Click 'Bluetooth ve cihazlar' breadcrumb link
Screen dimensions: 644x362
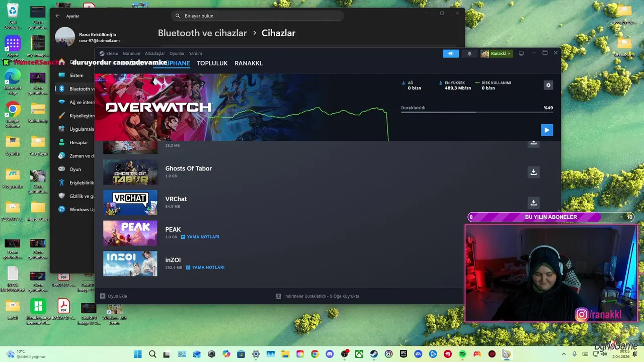click(202, 33)
